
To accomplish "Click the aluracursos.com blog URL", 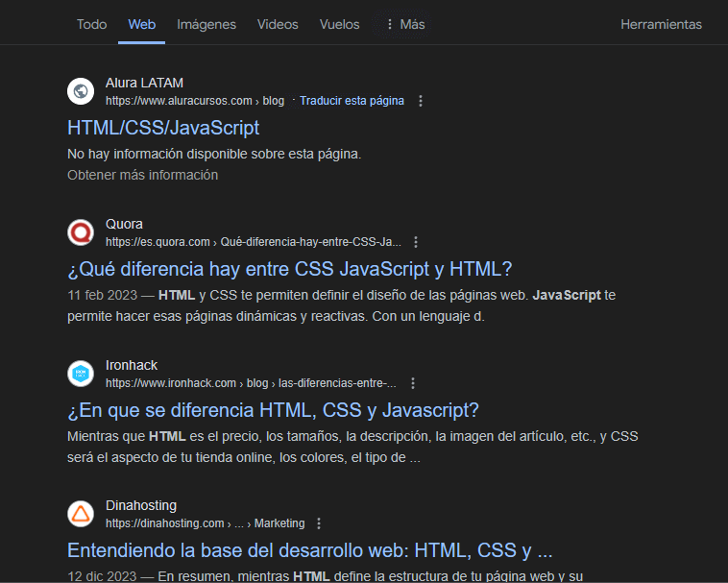I will (195, 101).
